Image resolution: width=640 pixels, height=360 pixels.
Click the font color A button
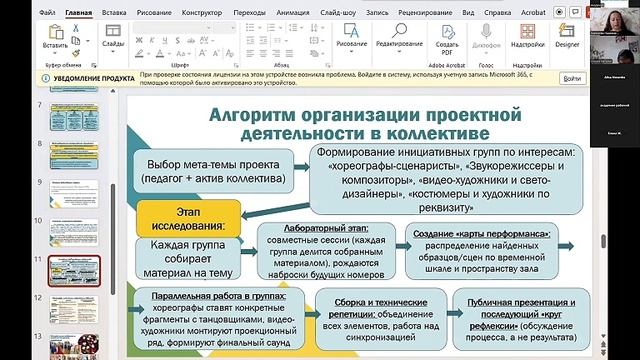point(160,53)
